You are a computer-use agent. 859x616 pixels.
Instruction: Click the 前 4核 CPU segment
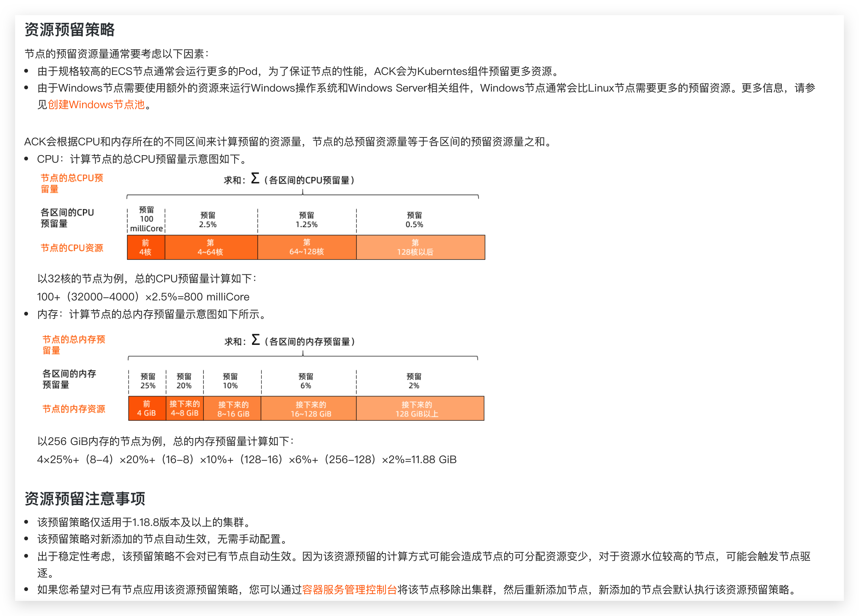click(x=146, y=247)
